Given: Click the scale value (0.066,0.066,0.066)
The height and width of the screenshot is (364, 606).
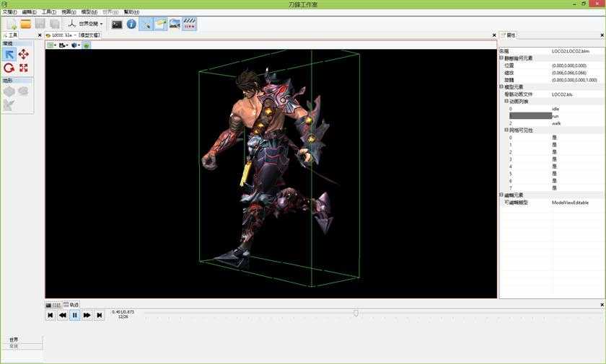Looking at the screenshot, I should [569, 73].
